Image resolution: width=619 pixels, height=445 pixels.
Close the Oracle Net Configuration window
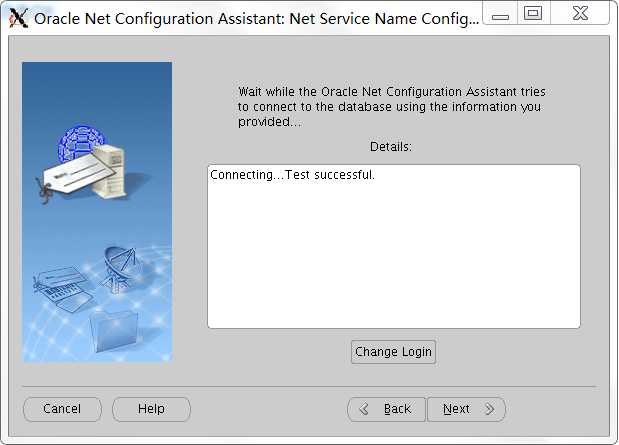pyautogui.click(x=580, y=13)
